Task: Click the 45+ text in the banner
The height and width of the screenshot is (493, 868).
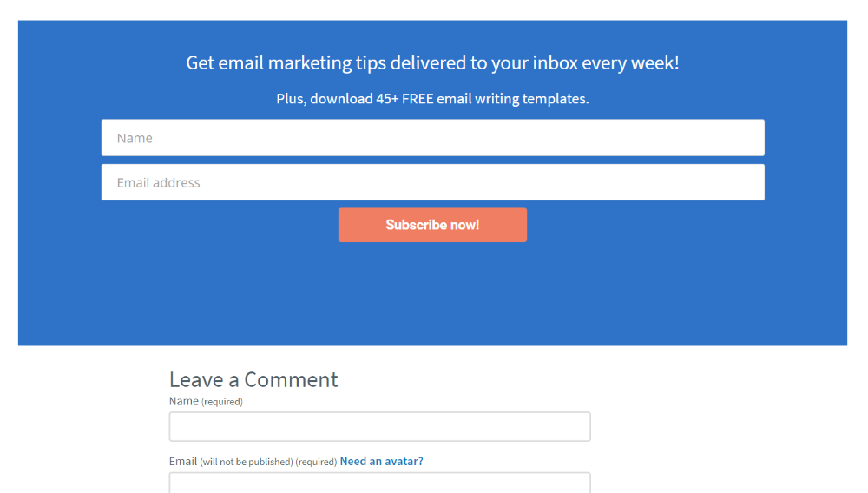Action: click(387, 99)
